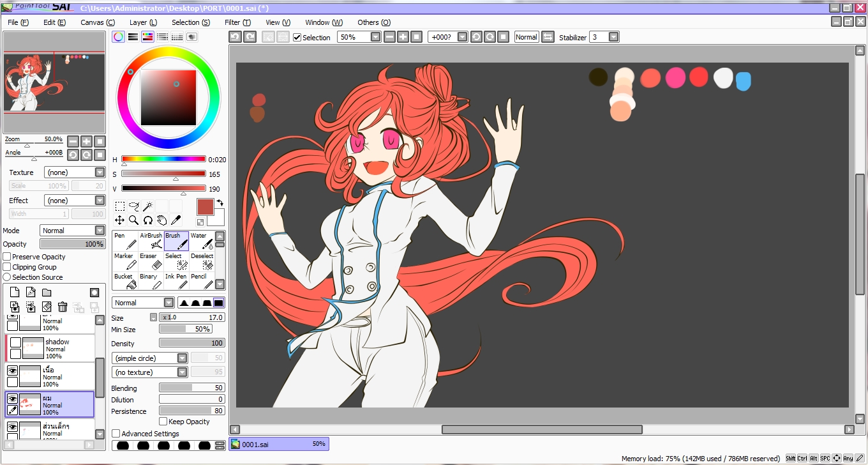Enable Preserve Opacity checkbox
The height and width of the screenshot is (465, 868).
coord(7,257)
